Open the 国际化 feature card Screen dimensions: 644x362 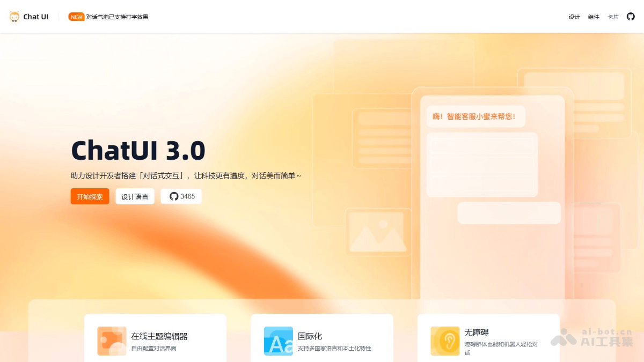(x=322, y=341)
